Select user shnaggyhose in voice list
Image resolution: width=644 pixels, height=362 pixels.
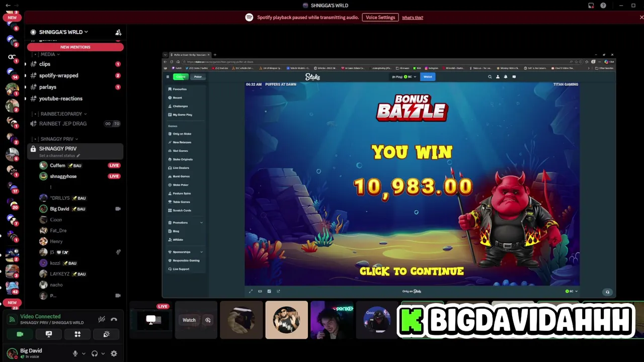coord(63,176)
